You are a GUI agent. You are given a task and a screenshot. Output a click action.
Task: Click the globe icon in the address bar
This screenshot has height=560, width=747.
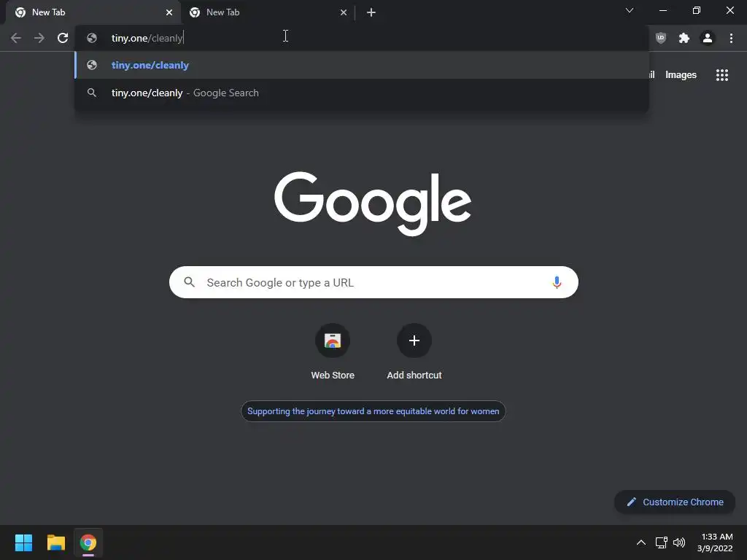click(92, 38)
